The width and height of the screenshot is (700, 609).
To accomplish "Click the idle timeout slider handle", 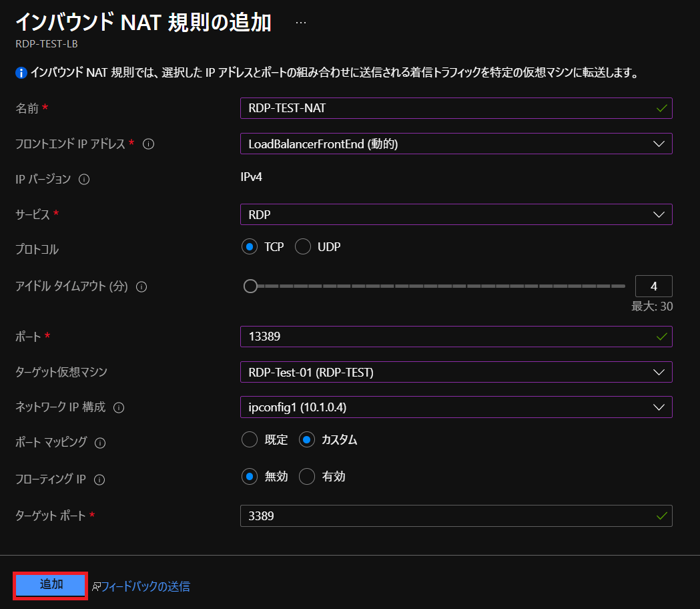I will pos(250,286).
